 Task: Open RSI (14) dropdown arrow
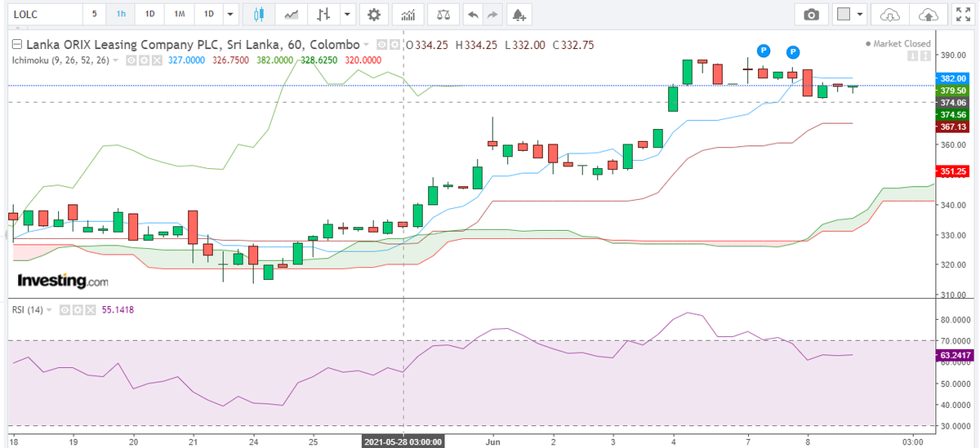click(x=49, y=310)
